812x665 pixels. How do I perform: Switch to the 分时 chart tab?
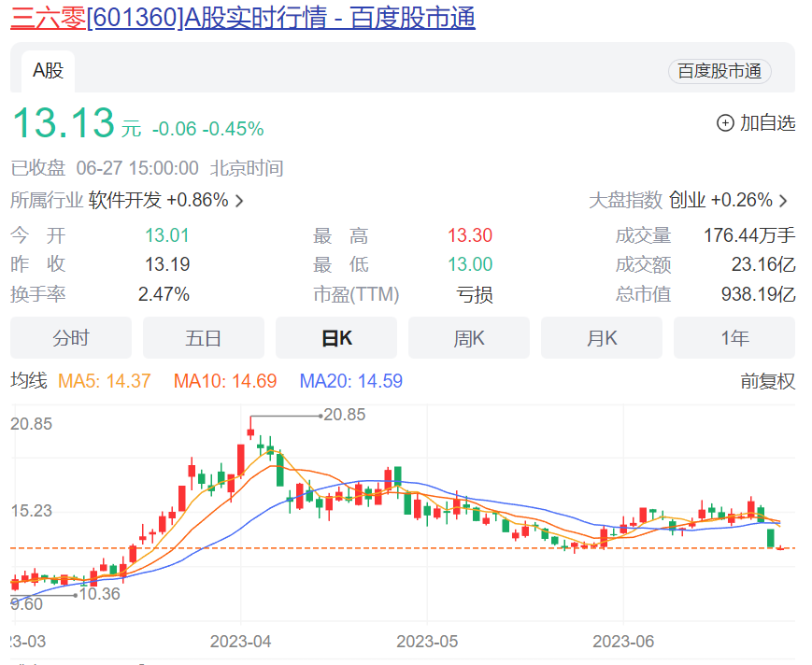[x=71, y=338]
